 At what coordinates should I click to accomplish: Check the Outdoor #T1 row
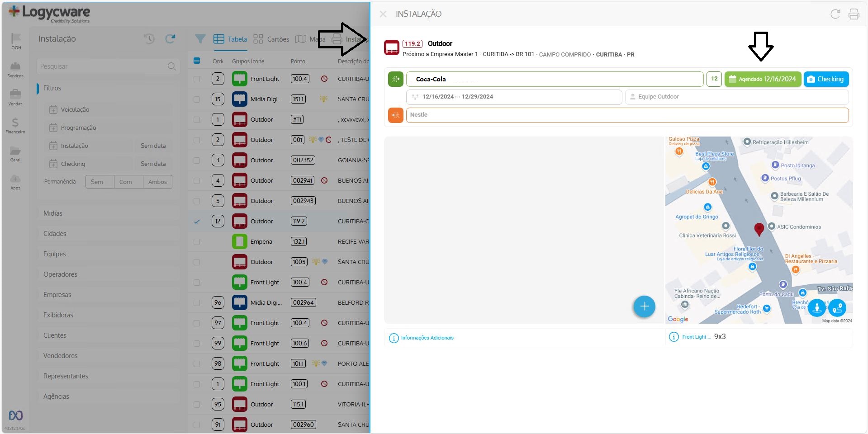tap(197, 119)
